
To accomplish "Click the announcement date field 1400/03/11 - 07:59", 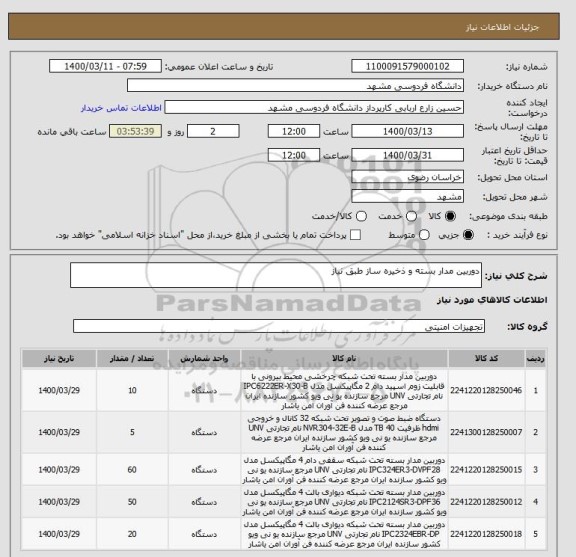I will [x=105, y=67].
